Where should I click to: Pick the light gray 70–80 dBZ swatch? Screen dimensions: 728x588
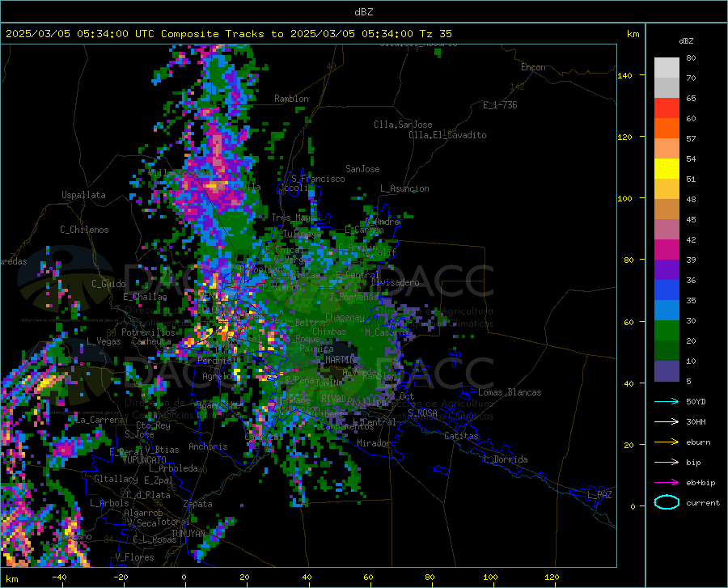point(667,68)
